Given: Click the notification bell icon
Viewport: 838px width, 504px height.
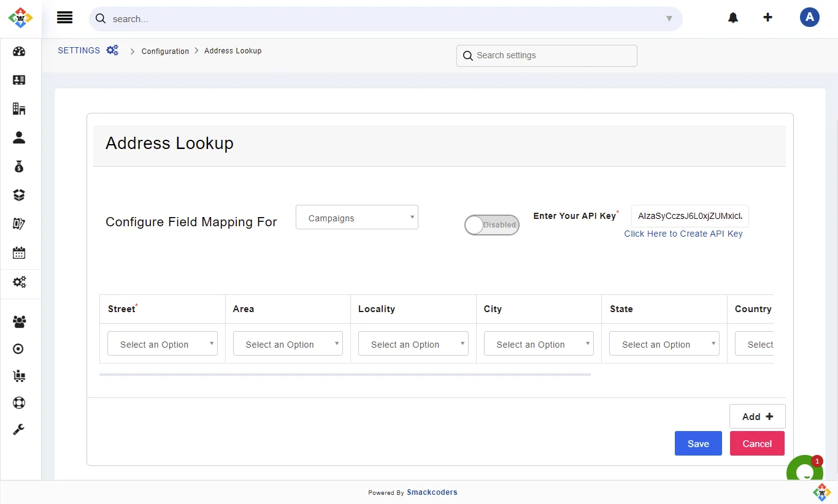Looking at the screenshot, I should pyautogui.click(x=732, y=17).
